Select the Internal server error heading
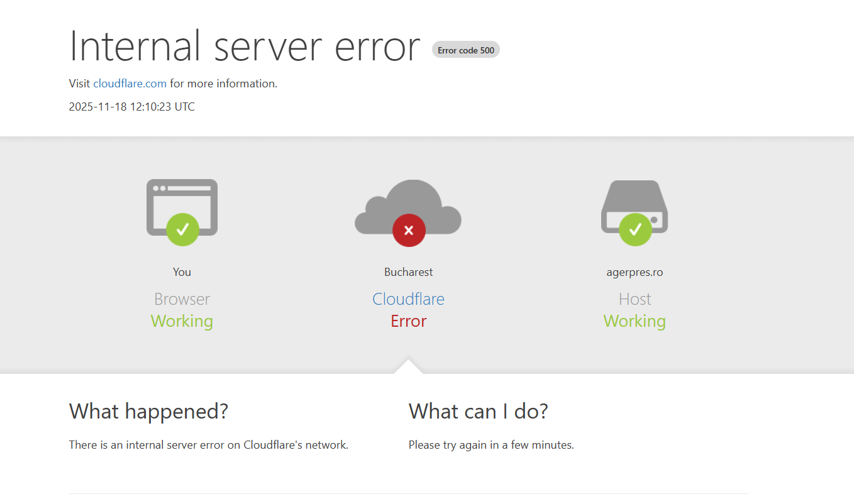 [244, 47]
